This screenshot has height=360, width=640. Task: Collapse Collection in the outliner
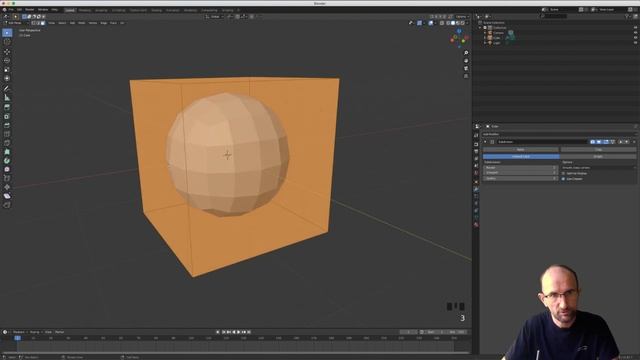tap(480, 28)
